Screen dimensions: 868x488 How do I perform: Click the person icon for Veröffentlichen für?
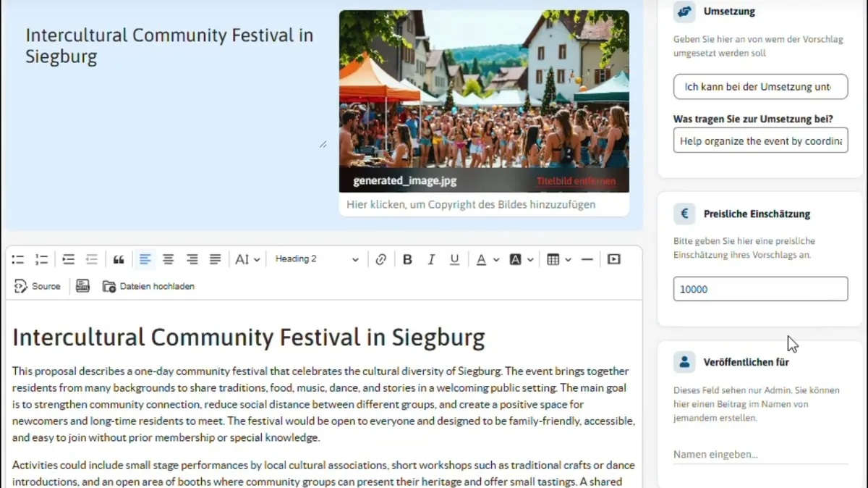coord(684,361)
